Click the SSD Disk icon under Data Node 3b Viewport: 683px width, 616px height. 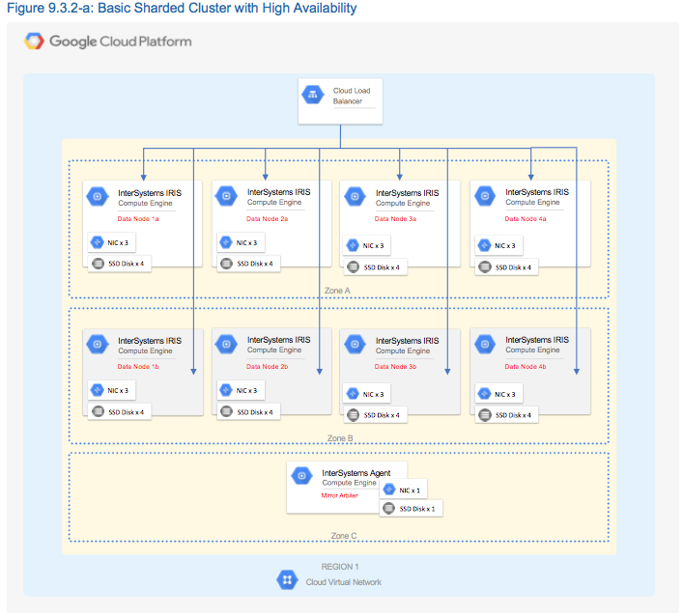click(x=353, y=415)
